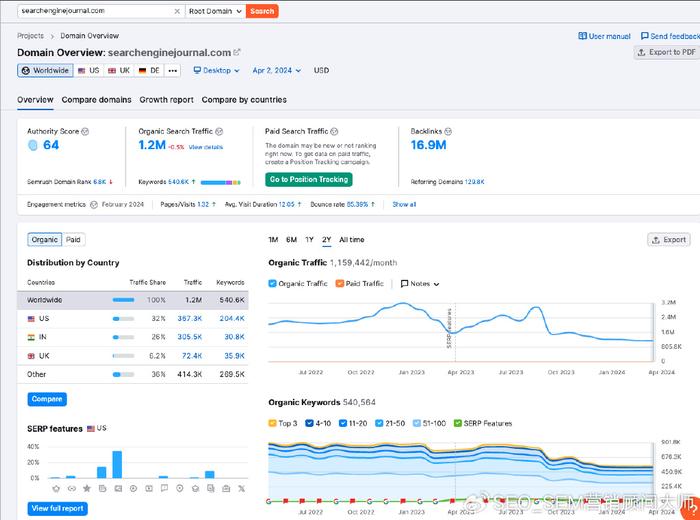This screenshot has height=520, width=700.
Task: Click the speech bubble SERP feature icon
Action: 164,488
